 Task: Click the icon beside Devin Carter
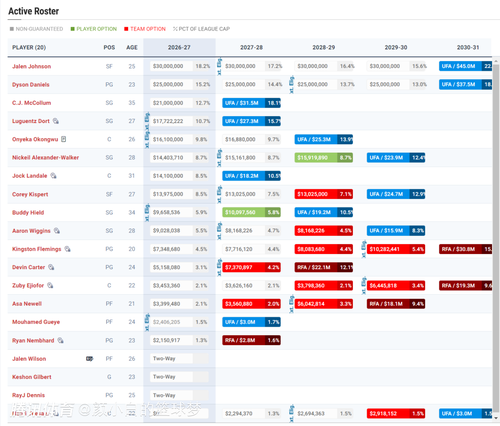pyautogui.click(x=51, y=267)
